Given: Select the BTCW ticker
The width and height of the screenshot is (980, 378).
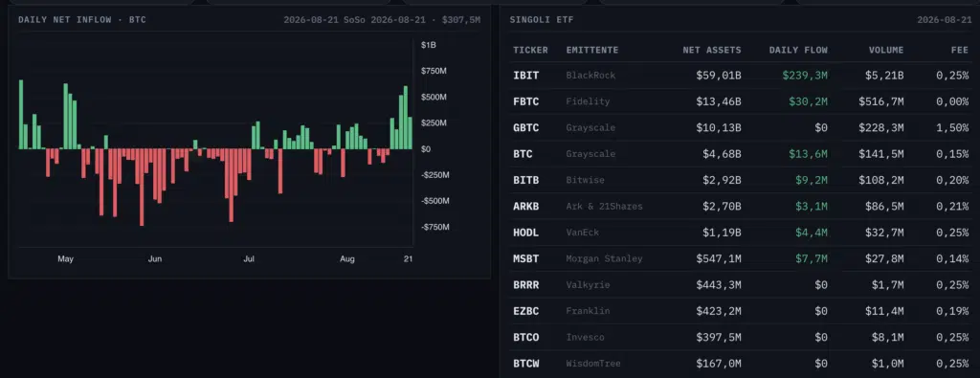Looking at the screenshot, I should (526, 363).
